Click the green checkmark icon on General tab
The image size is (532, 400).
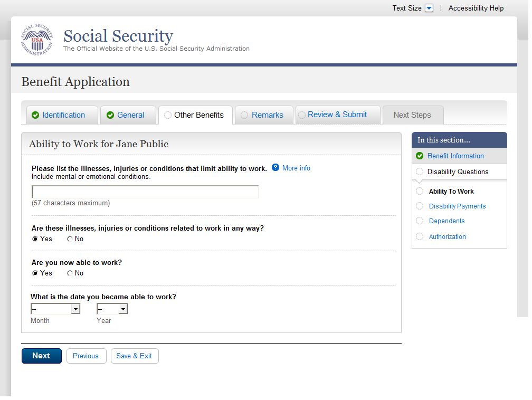pyautogui.click(x=110, y=115)
